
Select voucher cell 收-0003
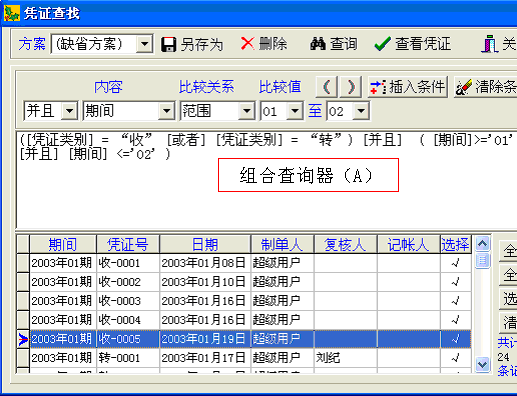click(x=128, y=301)
